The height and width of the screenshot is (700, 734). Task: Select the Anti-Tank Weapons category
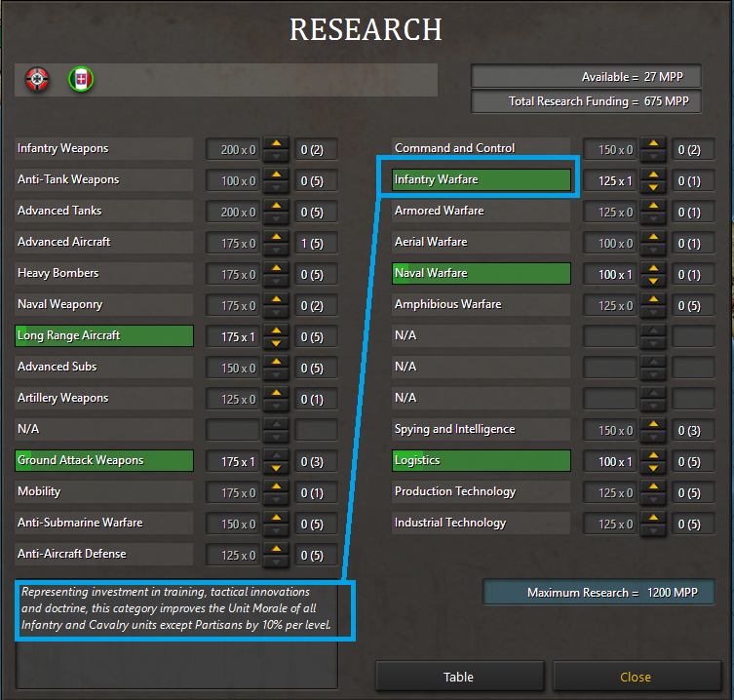pos(104,179)
